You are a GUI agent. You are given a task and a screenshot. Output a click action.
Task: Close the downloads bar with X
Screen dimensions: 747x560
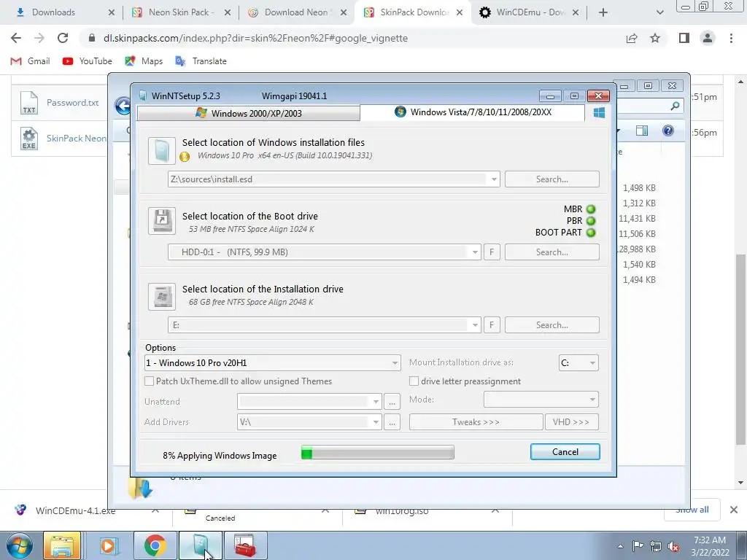coord(734,510)
